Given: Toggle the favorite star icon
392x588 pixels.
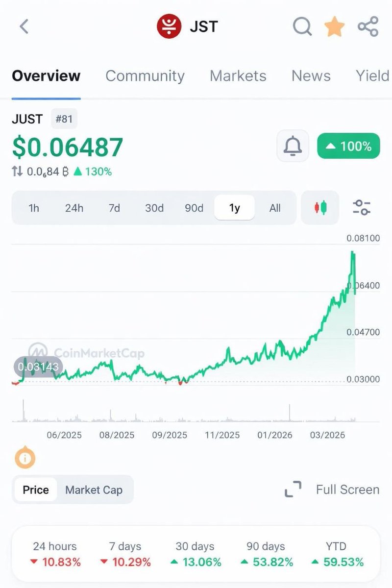Looking at the screenshot, I should click(x=335, y=26).
